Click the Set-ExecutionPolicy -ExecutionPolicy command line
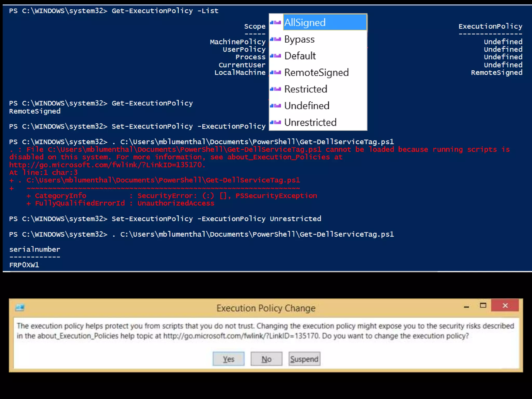Viewport: 532px width, 399px height. 188,127
